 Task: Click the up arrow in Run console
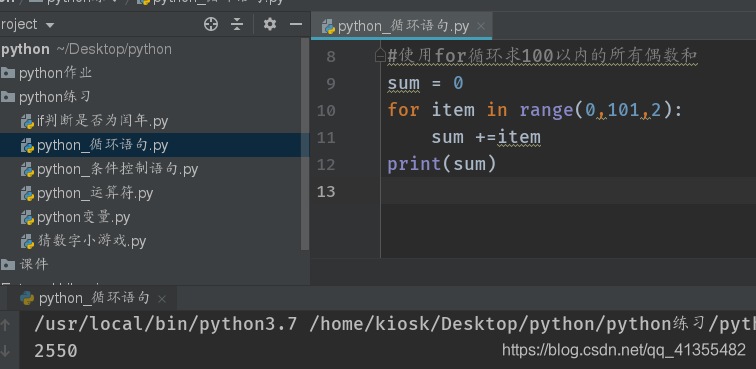pyautogui.click(x=5, y=325)
